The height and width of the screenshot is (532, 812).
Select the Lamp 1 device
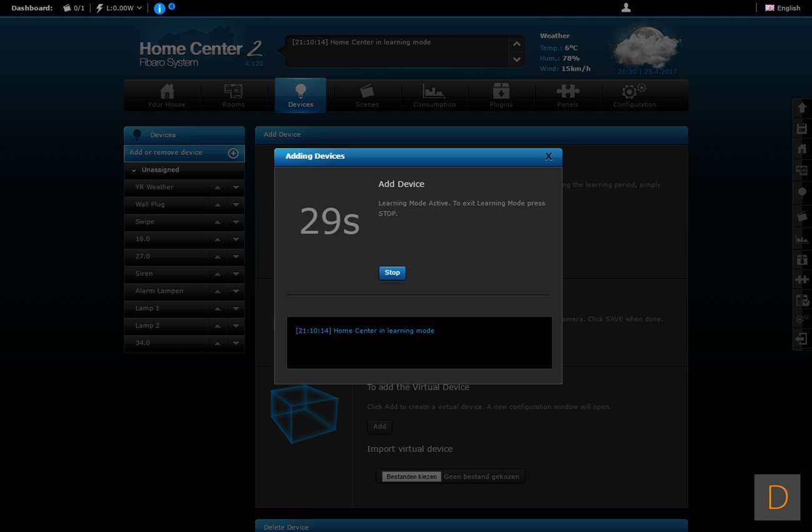(x=147, y=308)
